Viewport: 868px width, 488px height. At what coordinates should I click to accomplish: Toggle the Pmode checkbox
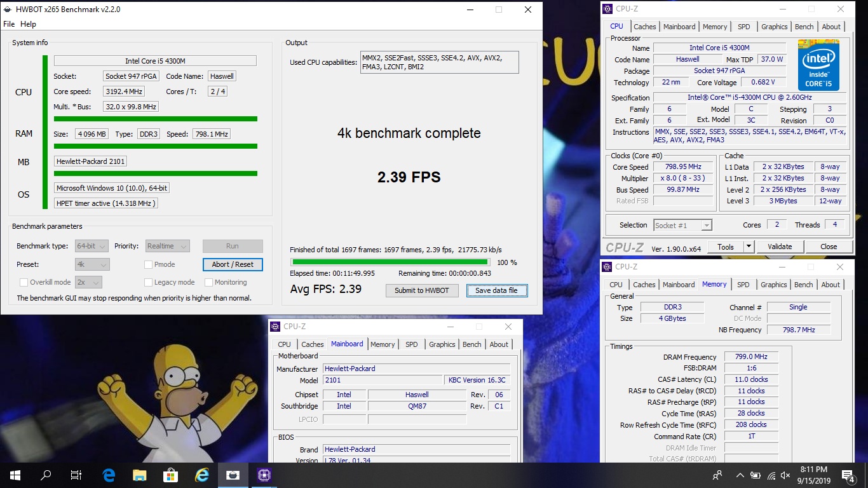tap(148, 264)
